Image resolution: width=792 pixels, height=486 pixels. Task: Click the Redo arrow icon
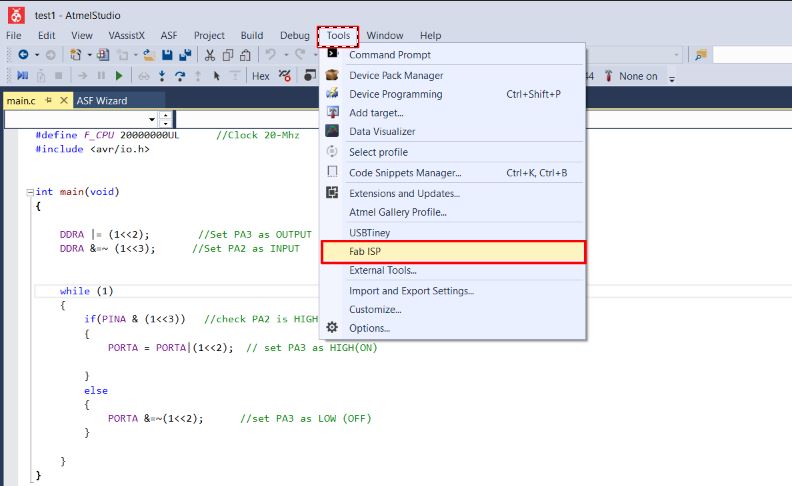pos(300,55)
